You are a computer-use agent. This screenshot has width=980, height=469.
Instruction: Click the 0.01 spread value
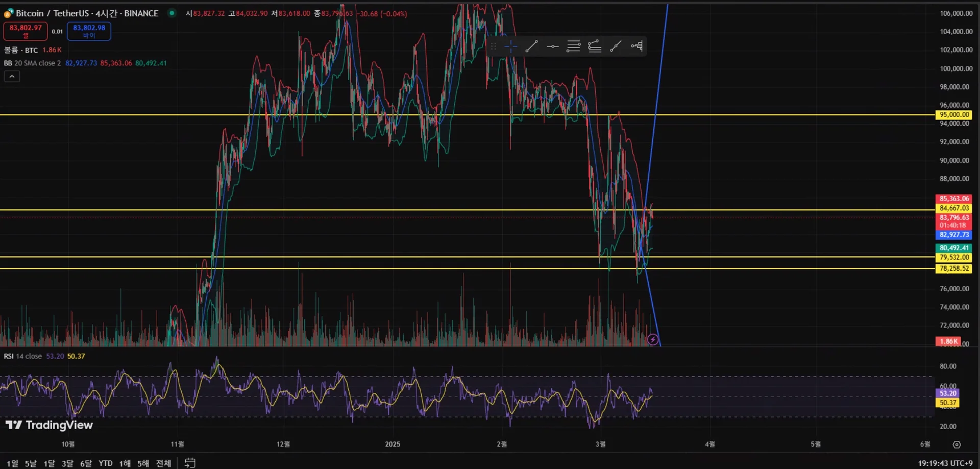click(57, 31)
